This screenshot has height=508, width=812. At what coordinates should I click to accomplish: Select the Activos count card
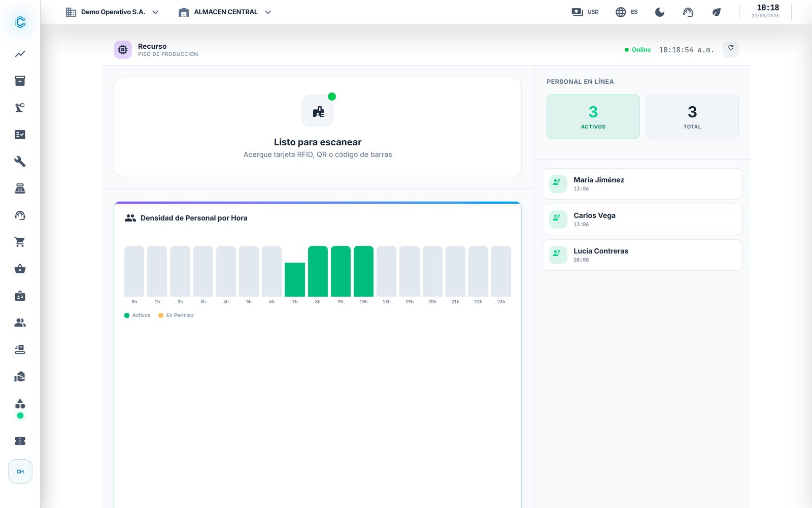pos(593,116)
